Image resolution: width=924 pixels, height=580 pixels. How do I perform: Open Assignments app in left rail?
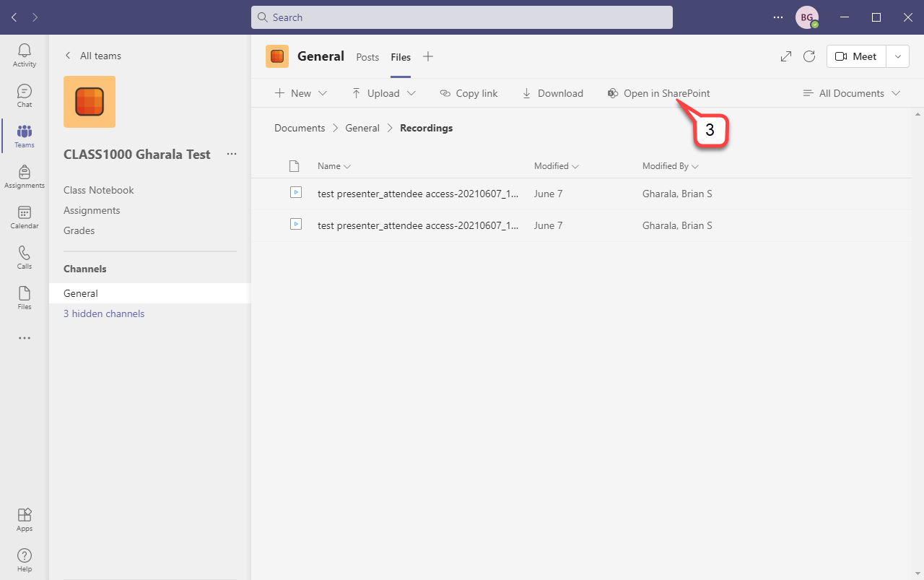click(25, 176)
